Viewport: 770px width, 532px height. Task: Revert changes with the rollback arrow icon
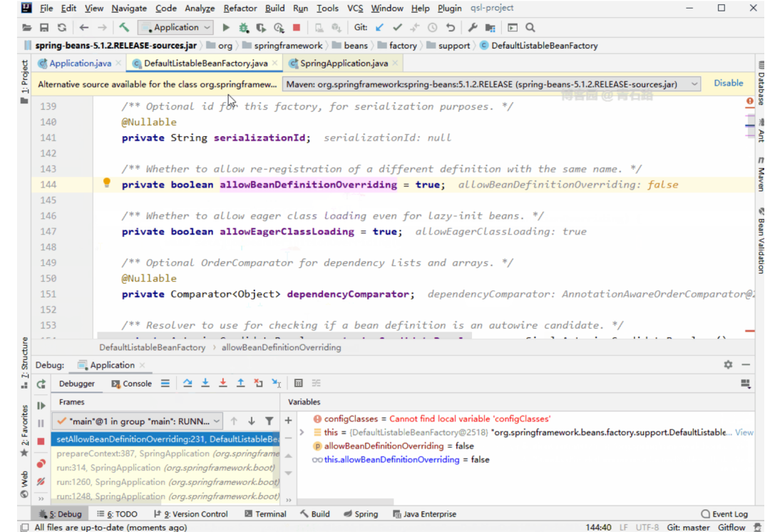click(x=451, y=28)
